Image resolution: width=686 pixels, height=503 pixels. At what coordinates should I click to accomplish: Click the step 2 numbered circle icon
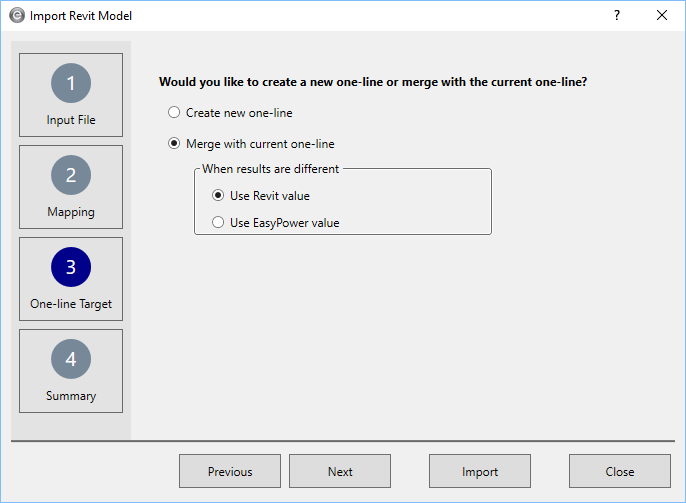pos(71,175)
